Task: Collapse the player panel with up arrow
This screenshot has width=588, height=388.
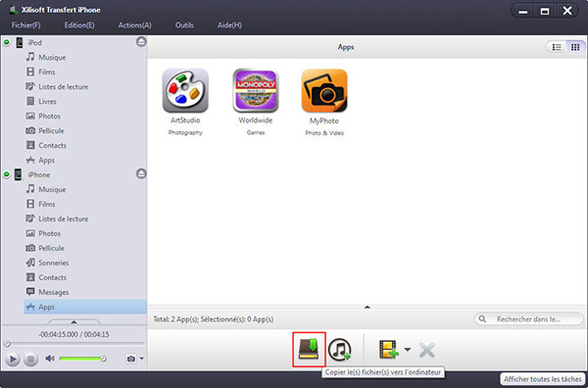Action: [73, 321]
